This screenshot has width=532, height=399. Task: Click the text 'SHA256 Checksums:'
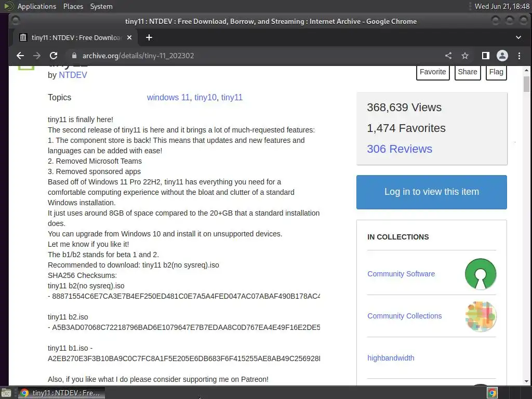tap(82, 275)
